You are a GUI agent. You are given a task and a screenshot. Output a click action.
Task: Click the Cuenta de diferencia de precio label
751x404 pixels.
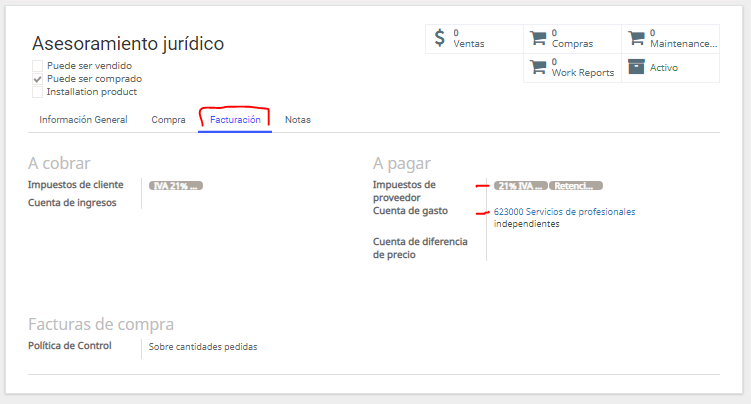pos(420,248)
